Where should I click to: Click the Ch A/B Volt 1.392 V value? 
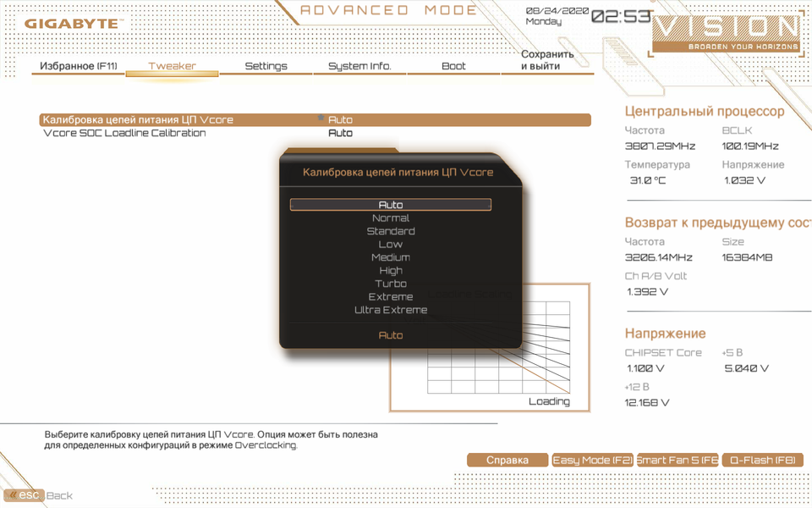(x=647, y=292)
